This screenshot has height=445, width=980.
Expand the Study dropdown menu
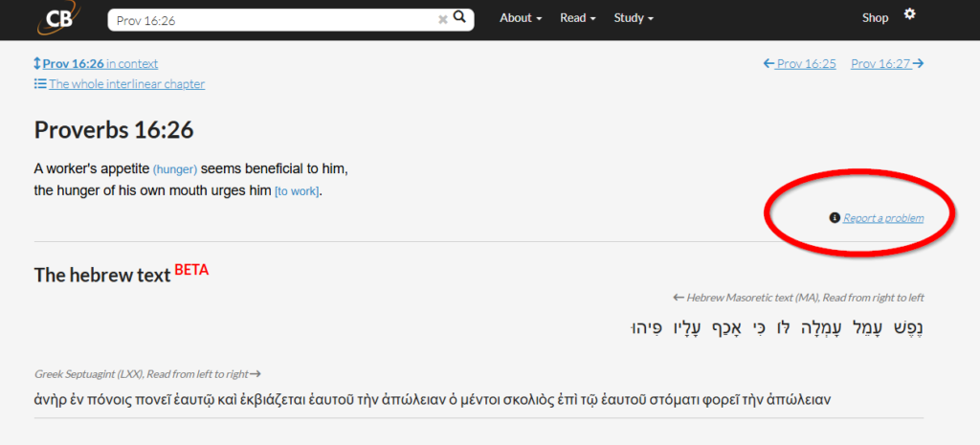click(634, 18)
